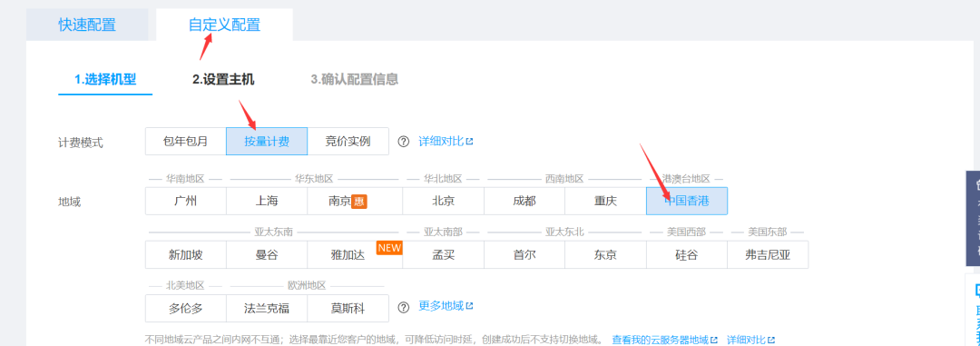The width and height of the screenshot is (980, 346).
Task: Click help icon next to 竞价实例
Action: click(x=404, y=142)
